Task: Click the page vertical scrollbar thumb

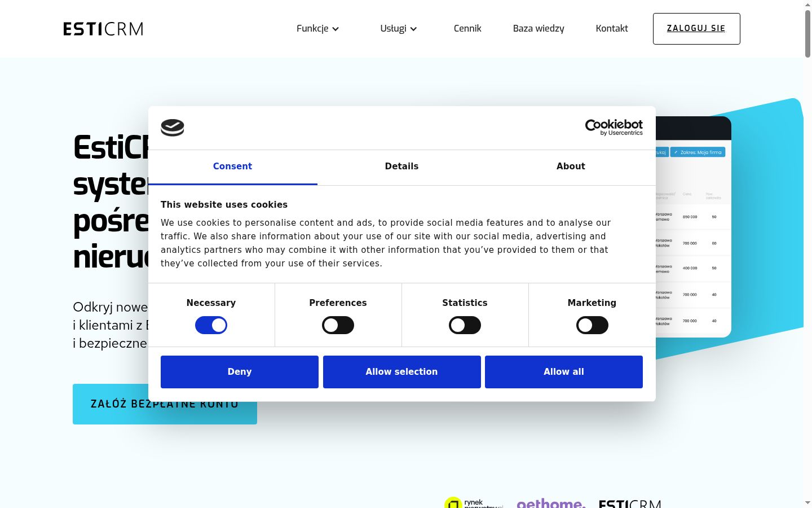Action: click(807, 34)
